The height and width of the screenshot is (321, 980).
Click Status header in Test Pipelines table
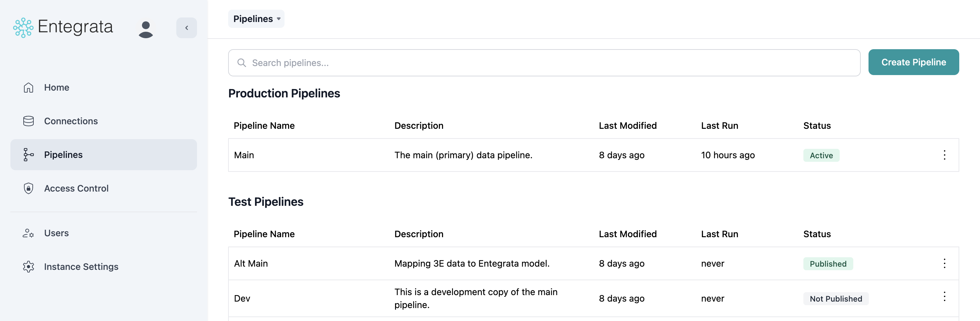[817, 234]
